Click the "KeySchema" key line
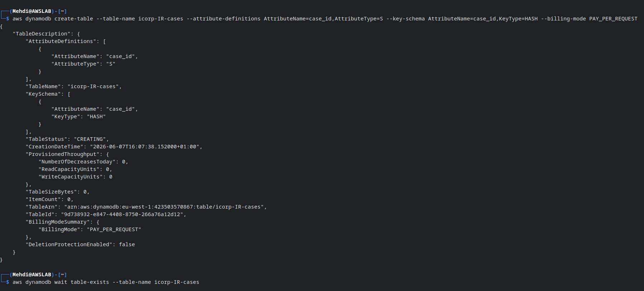This screenshot has height=291, width=644. [48, 94]
